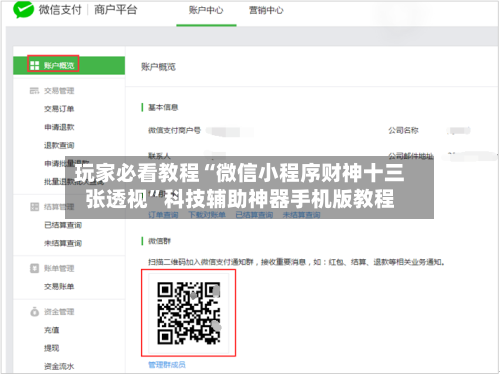
Task: Click the WeChat group QR code
Action: (x=189, y=313)
